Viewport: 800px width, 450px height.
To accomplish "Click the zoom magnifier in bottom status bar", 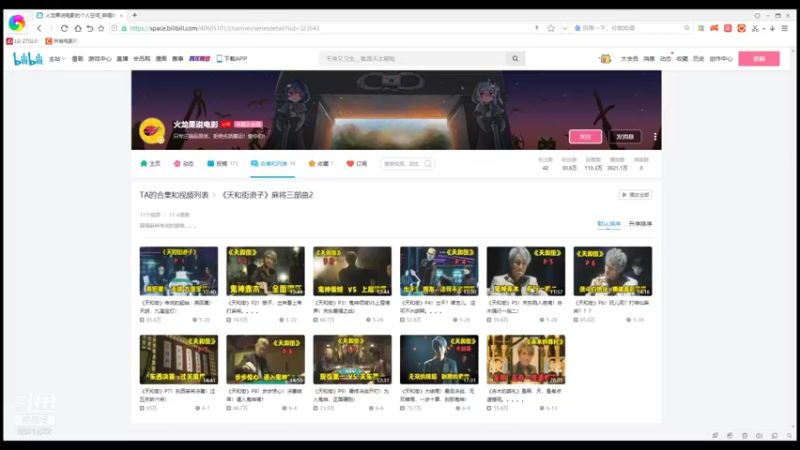I will 789,435.
